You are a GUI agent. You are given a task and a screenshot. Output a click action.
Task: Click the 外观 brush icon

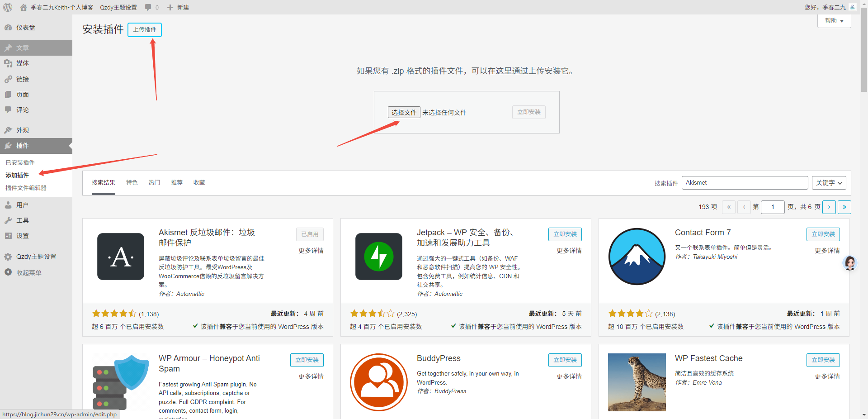pyautogui.click(x=8, y=130)
